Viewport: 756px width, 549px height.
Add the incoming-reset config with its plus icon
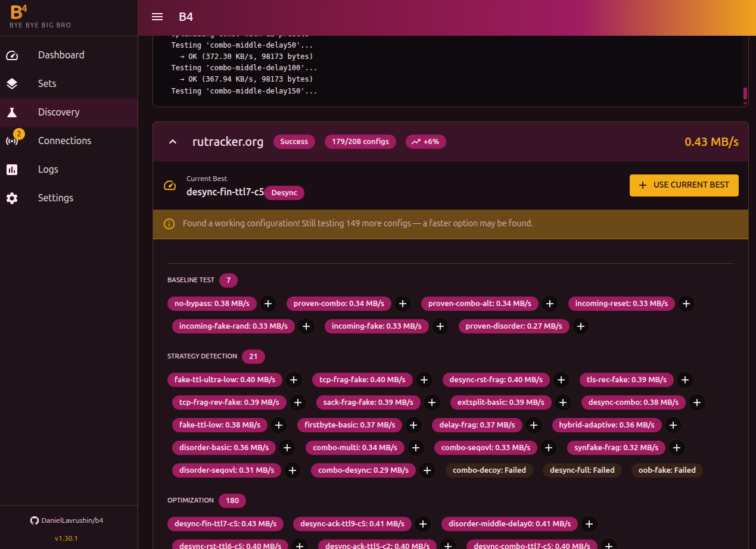(686, 304)
